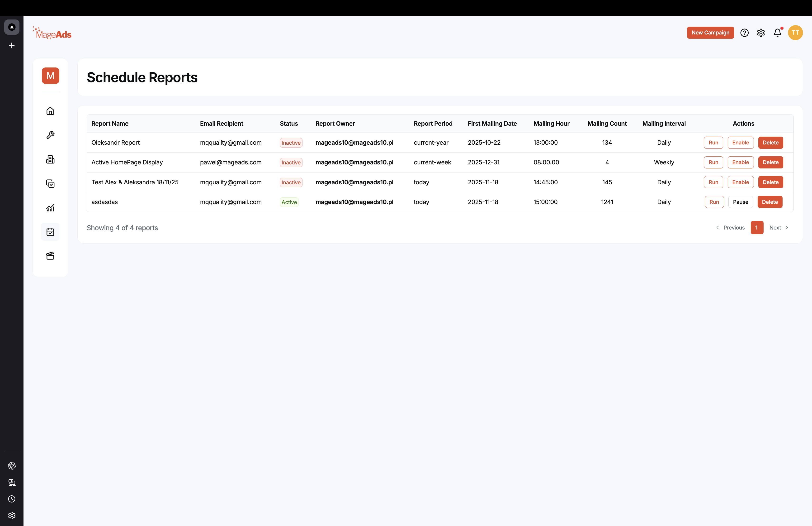
Task: Open the ChatGPT swirl icon in left rail
Action: [x=12, y=466]
